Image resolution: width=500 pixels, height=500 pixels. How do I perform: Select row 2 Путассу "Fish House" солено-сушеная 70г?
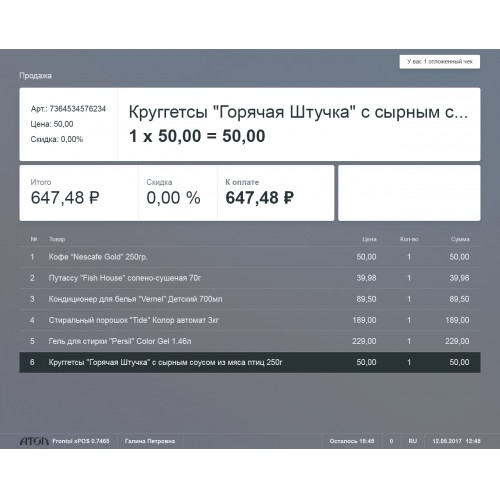[250, 278]
